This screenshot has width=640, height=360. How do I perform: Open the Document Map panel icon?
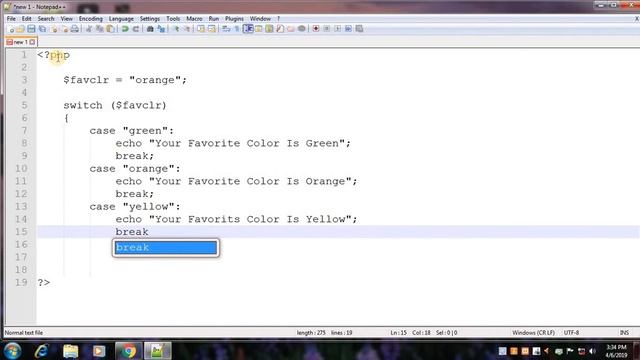[x=269, y=29]
